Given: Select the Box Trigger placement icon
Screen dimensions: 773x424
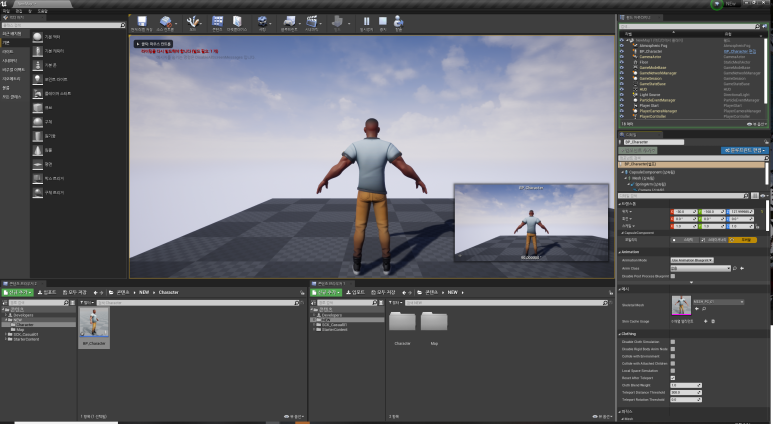Looking at the screenshot, I should pyautogui.click(x=37, y=178).
